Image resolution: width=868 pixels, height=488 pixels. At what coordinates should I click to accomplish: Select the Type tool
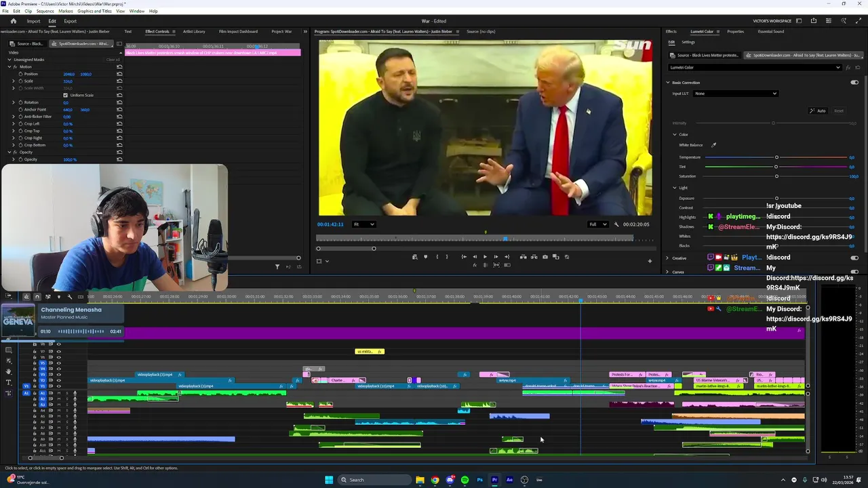tap(8, 382)
